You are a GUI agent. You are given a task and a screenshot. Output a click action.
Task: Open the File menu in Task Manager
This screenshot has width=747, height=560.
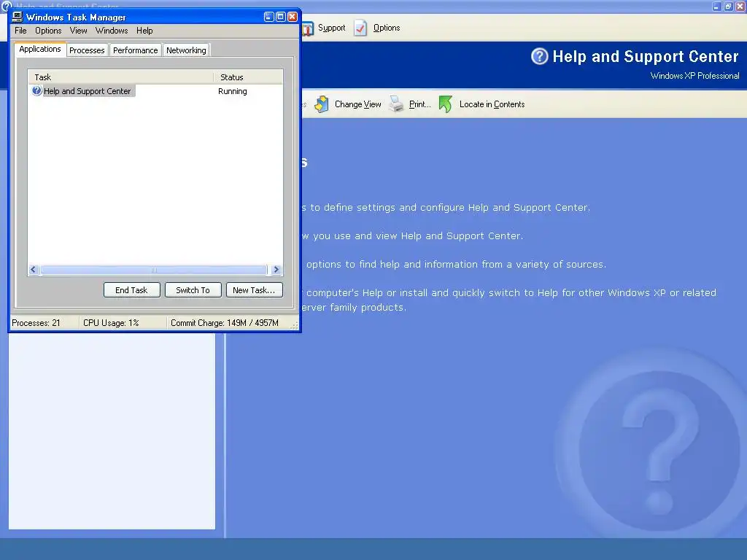(x=20, y=31)
